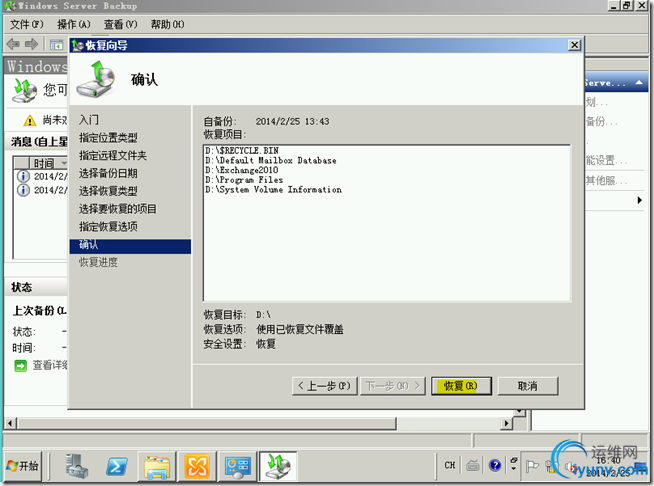Launch PowerShell from the taskbar

point(117,466)
